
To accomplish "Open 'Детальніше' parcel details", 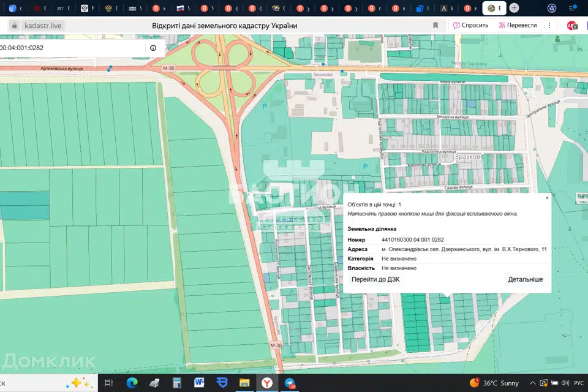I will tap(525, 279).
